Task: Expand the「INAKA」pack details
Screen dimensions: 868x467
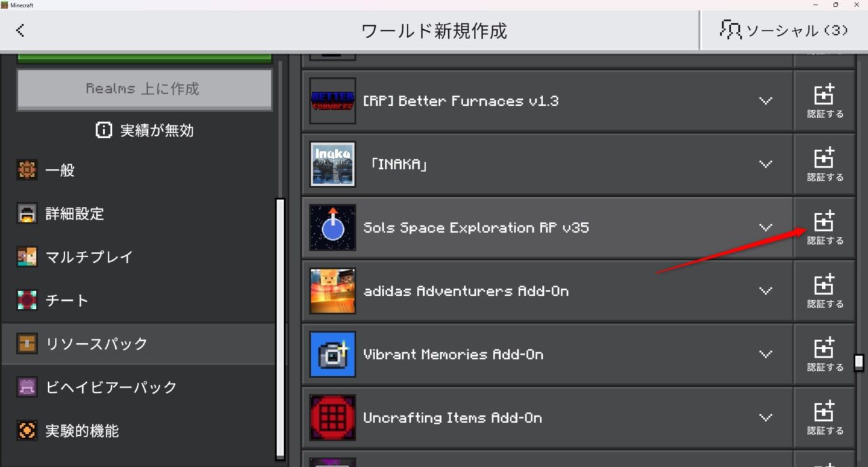Action: [x=766, y=164]
